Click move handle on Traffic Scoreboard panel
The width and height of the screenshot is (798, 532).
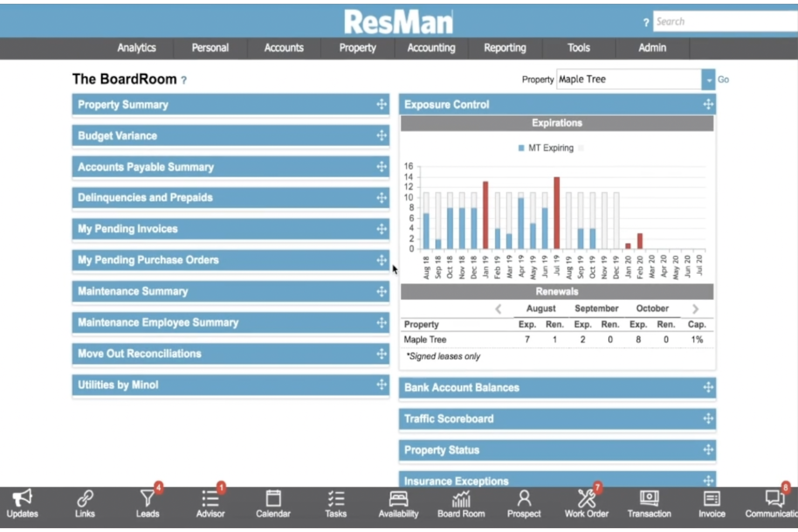tap(708, 419)
